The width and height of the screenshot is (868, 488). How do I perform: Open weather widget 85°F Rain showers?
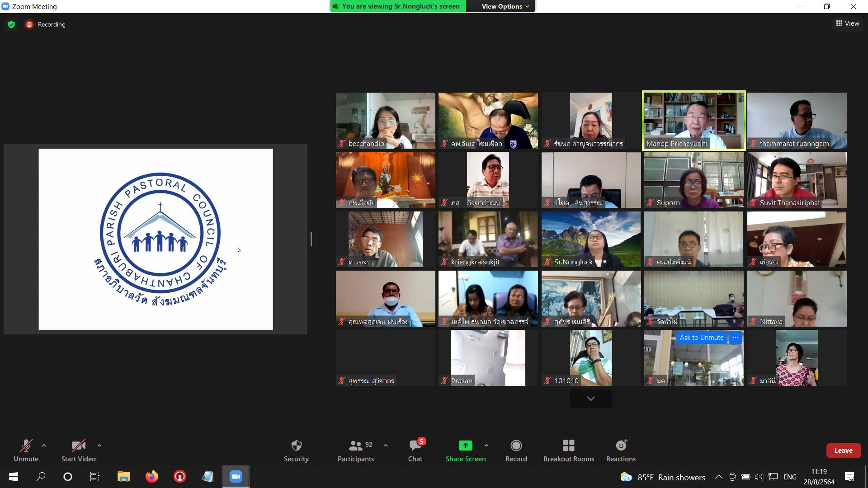(x=663, y=477)
